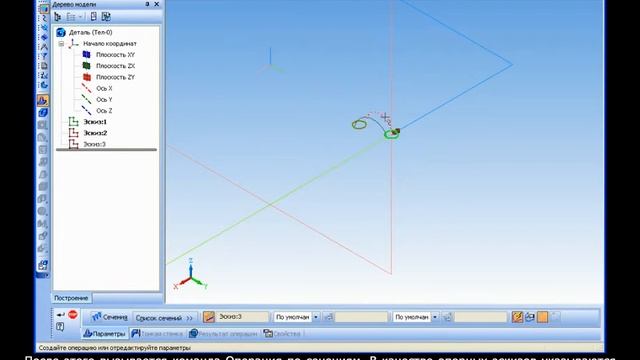Select the Деталь (Тел-0) root node

[x=90, y=32]
